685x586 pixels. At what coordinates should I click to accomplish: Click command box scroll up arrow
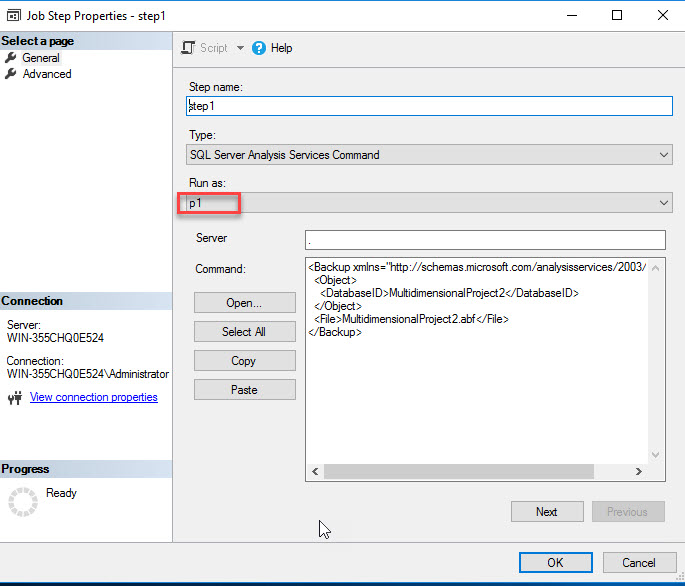click(655, 268)
